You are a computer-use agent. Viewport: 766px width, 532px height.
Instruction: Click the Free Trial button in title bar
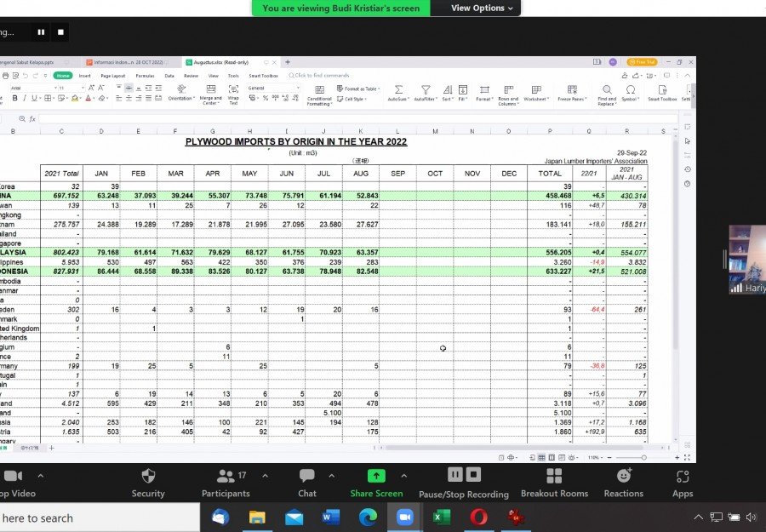(643, 62)
